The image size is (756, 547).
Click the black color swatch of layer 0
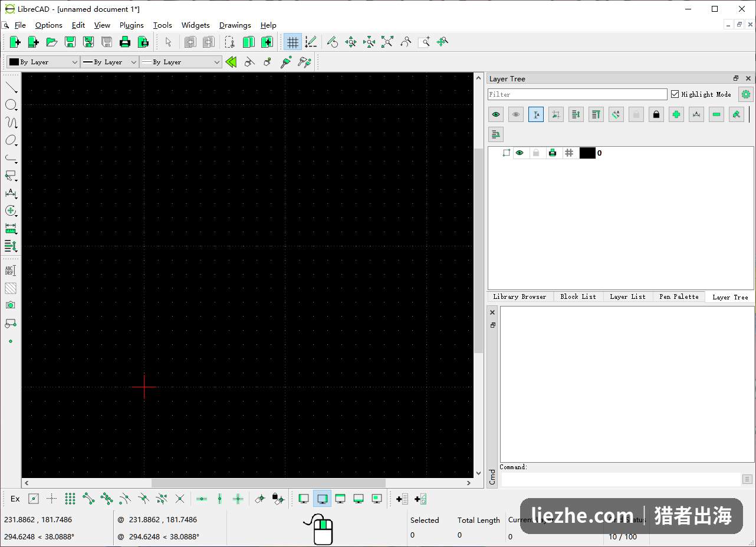pyautogui.click(x=587, y=153)
